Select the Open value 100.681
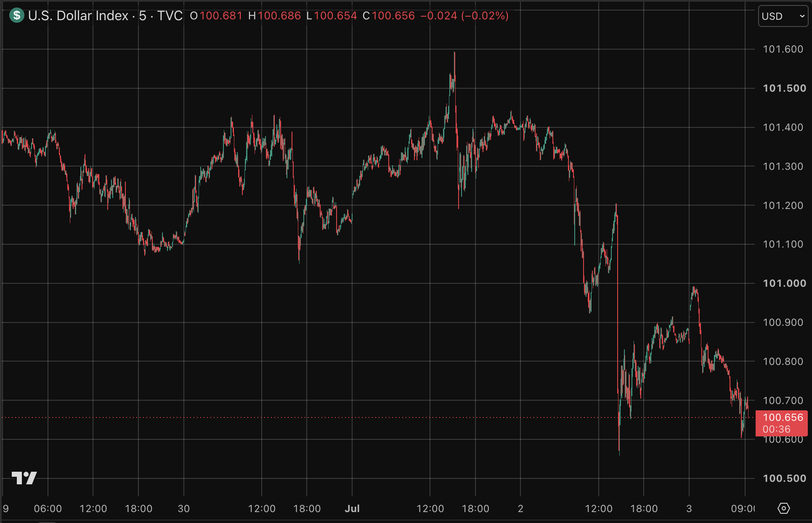The height and width of the screenshot is (523, 812). [x=221, y=16]
